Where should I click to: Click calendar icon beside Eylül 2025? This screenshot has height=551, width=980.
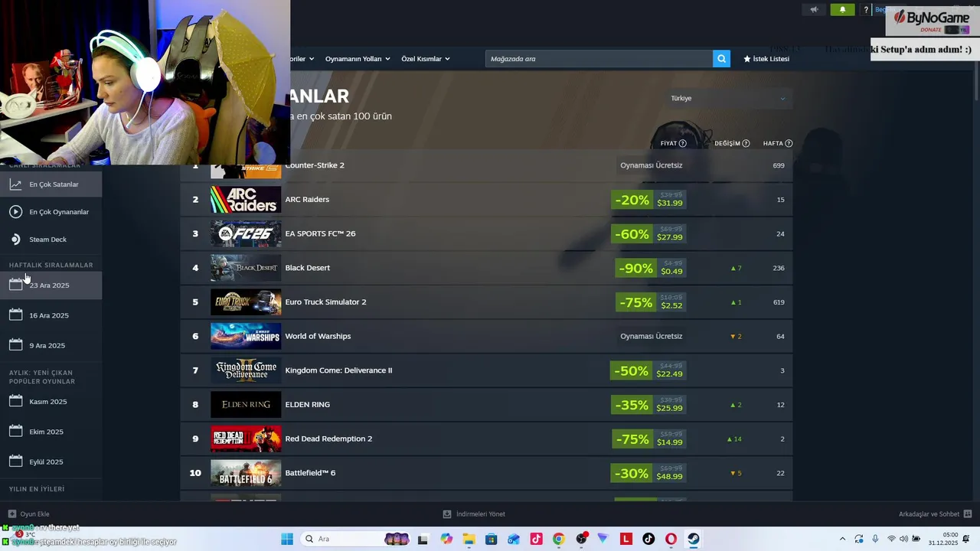(x=15, y=461)
